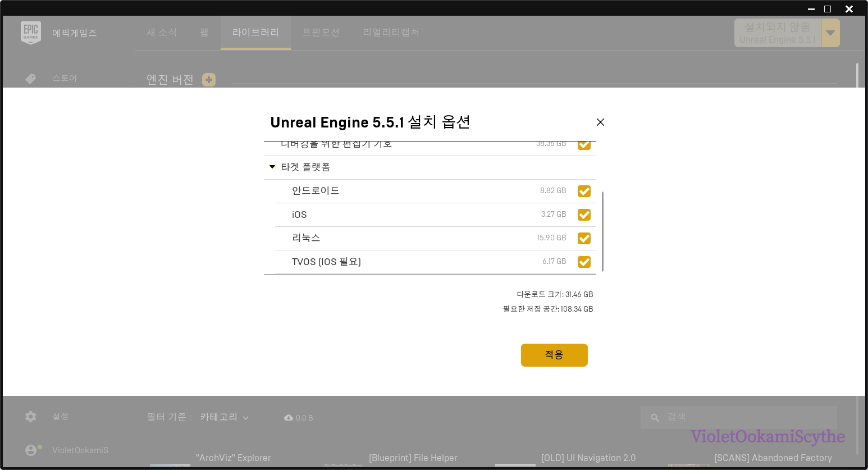Click the Epic Games logo icon

(31, 33)
